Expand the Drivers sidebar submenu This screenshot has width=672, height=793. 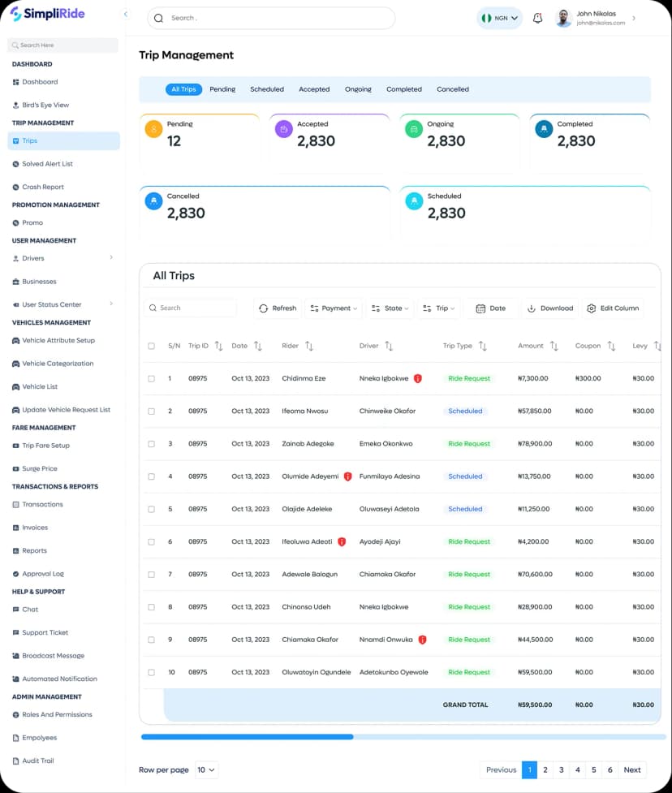(111, 257)
